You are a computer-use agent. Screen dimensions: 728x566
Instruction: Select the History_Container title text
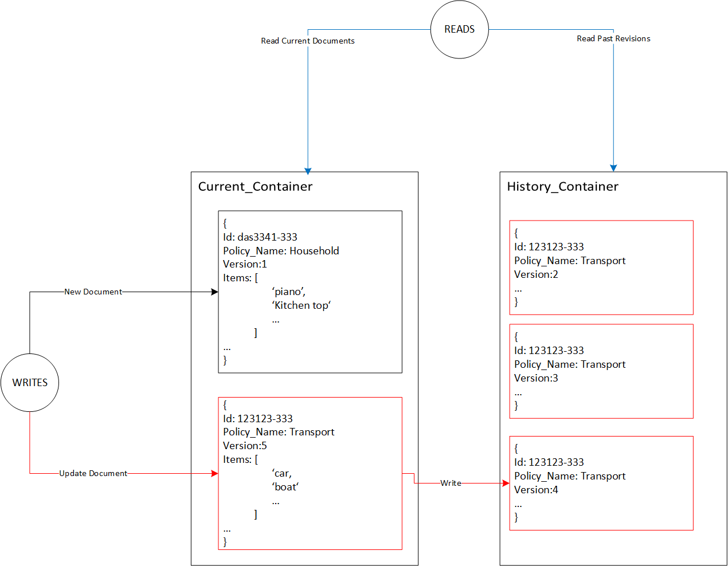[x=563, y=186]
